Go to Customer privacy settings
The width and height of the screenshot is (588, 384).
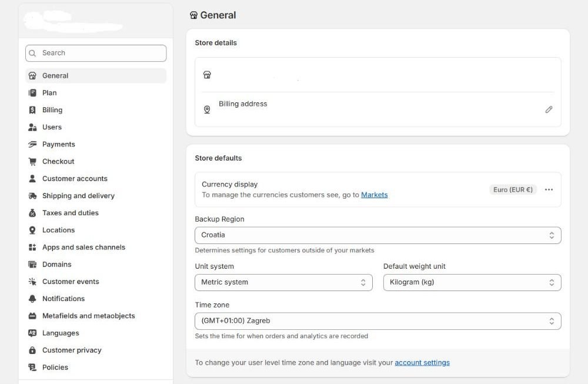pyautogui.click(x=96, y=350)
